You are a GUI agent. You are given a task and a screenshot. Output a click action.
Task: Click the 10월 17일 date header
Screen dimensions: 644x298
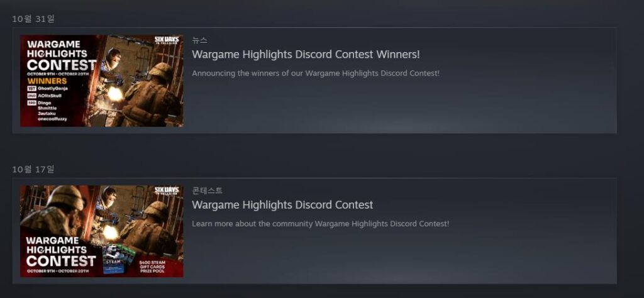[x=33, y=169]
